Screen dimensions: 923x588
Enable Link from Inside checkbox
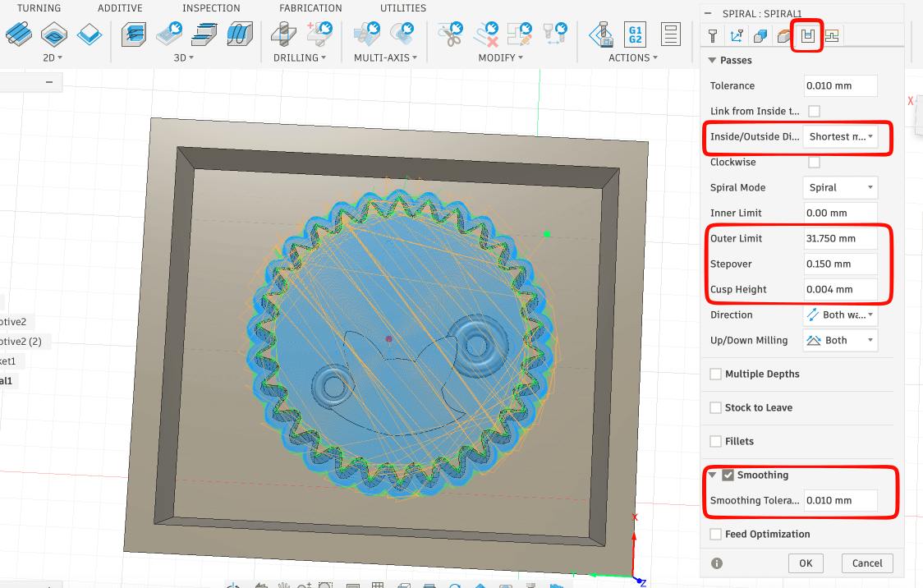[814, 111]
